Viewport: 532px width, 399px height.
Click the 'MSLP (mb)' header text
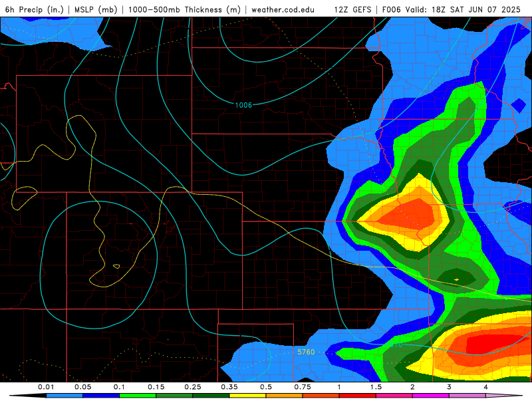click(x=96, y=9)
